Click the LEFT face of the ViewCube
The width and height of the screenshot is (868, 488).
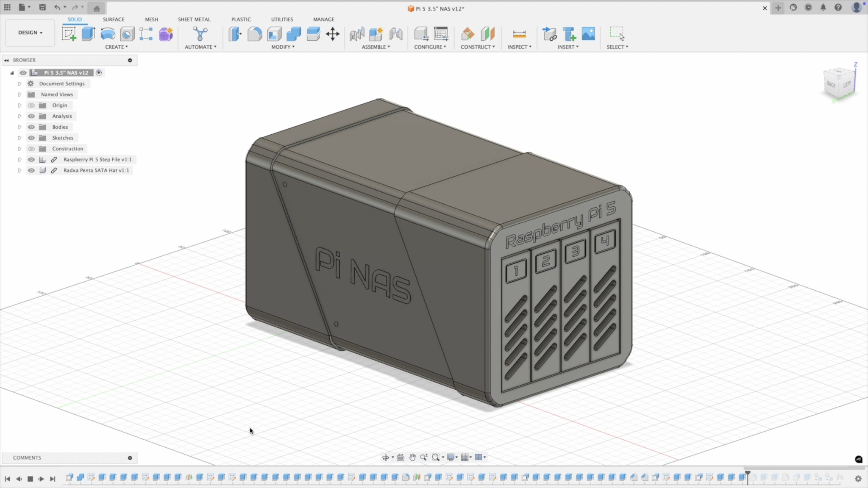tap(847, 84)
